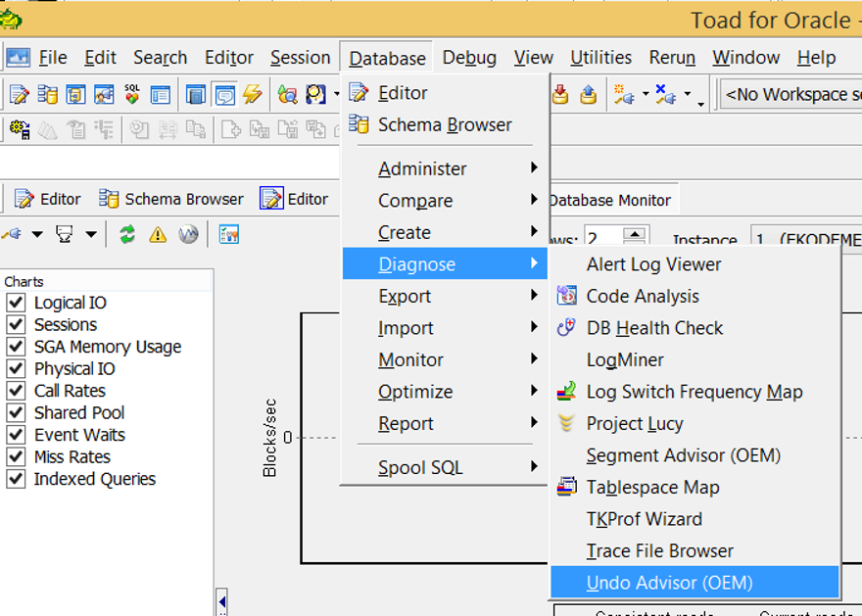Uncheck the Sessions chart
The width and height of the screenshot is (862, 616).
16,324
